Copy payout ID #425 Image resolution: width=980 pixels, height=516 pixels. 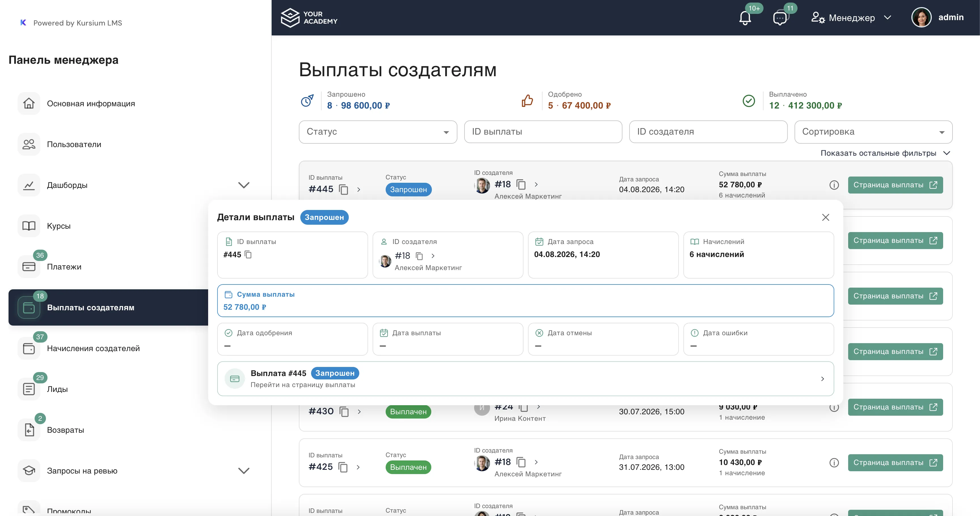pos(343,467)
